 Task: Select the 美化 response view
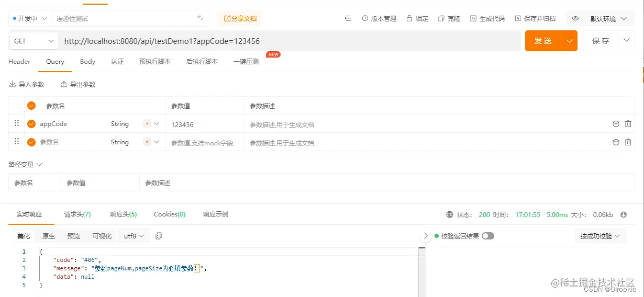[24, 236]
